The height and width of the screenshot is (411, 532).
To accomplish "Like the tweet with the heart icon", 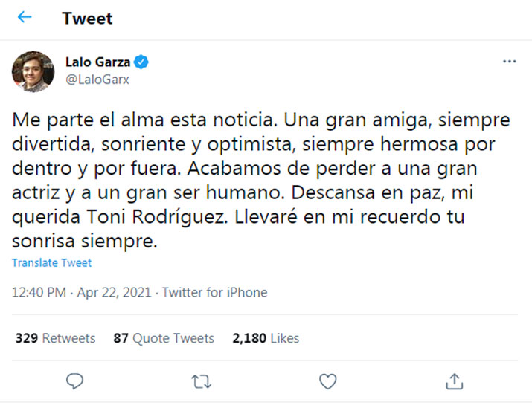I will tap(327, 381).
